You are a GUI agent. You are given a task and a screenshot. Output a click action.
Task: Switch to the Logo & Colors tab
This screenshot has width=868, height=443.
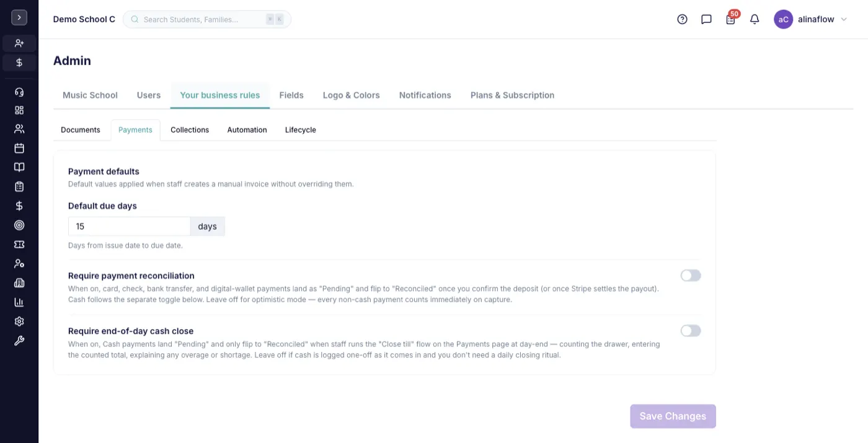[x=352, y=95]
